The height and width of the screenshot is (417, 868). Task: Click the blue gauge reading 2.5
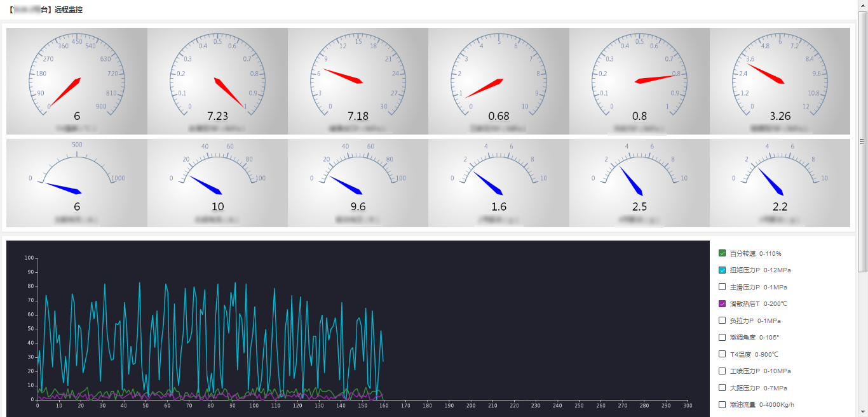coord(639,183)
